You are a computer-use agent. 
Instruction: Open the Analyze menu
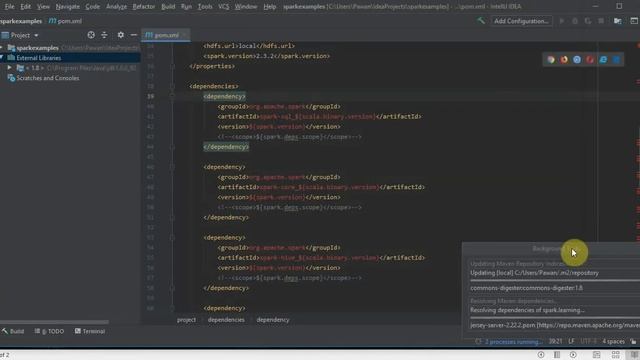(116, 7)
